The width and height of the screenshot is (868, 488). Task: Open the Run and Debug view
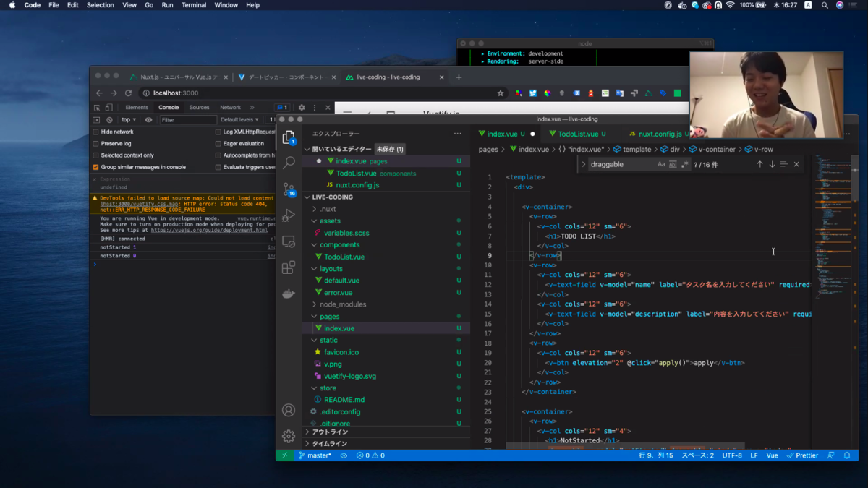click(289, 215)
